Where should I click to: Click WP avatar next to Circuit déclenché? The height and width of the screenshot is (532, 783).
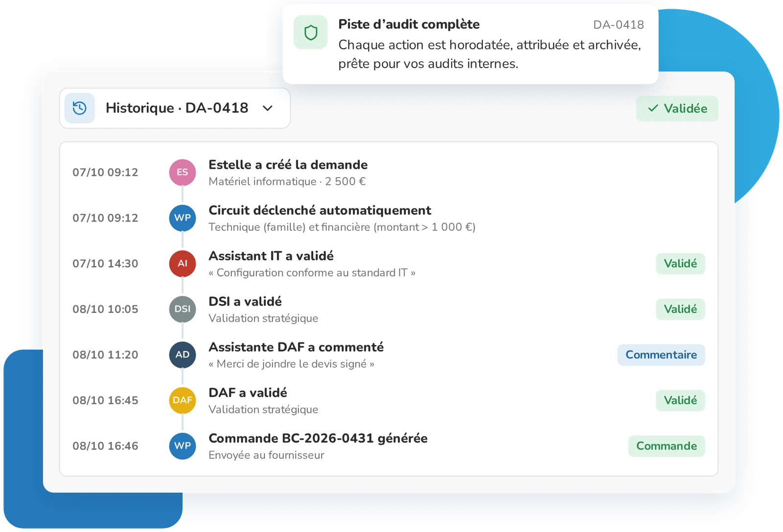(183, 218)
